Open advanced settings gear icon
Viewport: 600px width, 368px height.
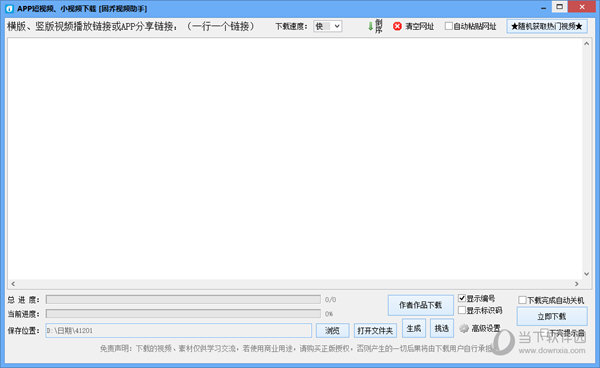[x=464, y=328]
